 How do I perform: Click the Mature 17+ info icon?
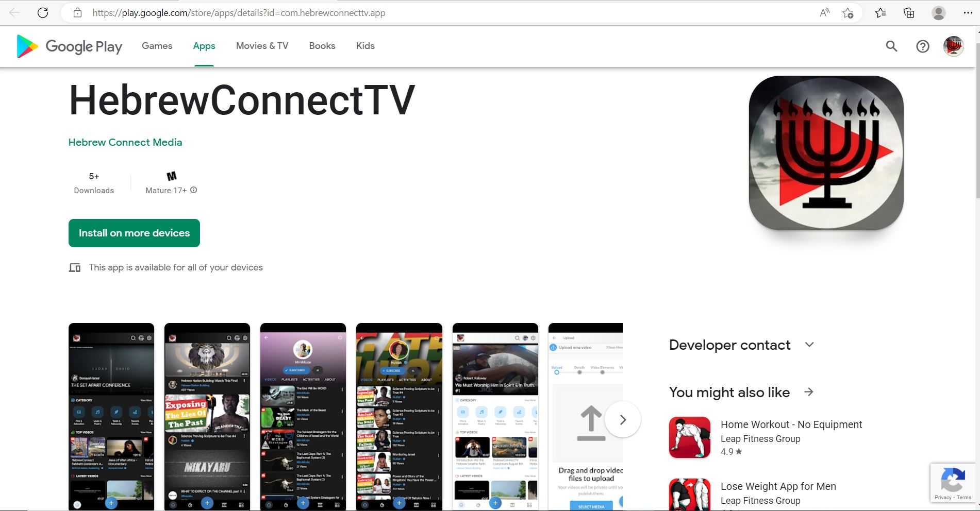point(194,190)
